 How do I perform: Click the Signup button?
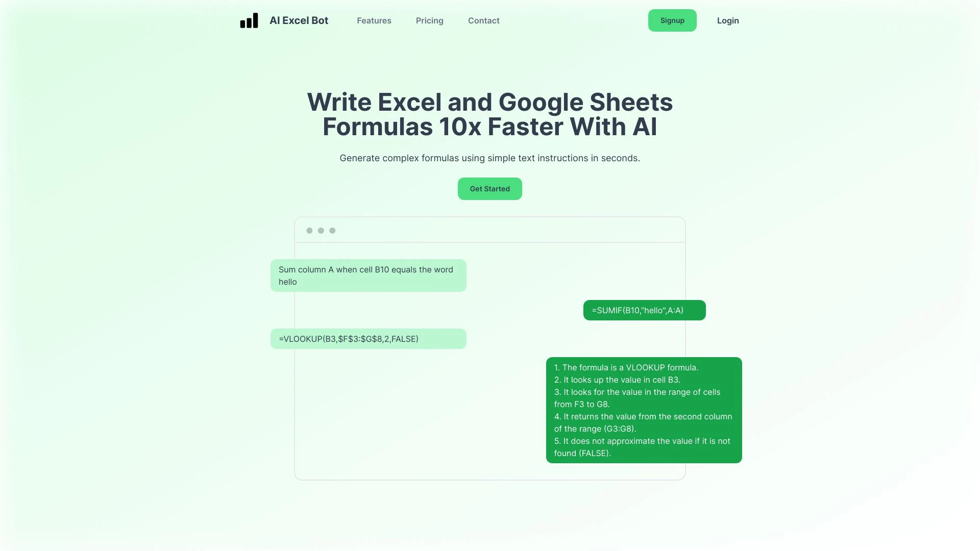[672, 20]
